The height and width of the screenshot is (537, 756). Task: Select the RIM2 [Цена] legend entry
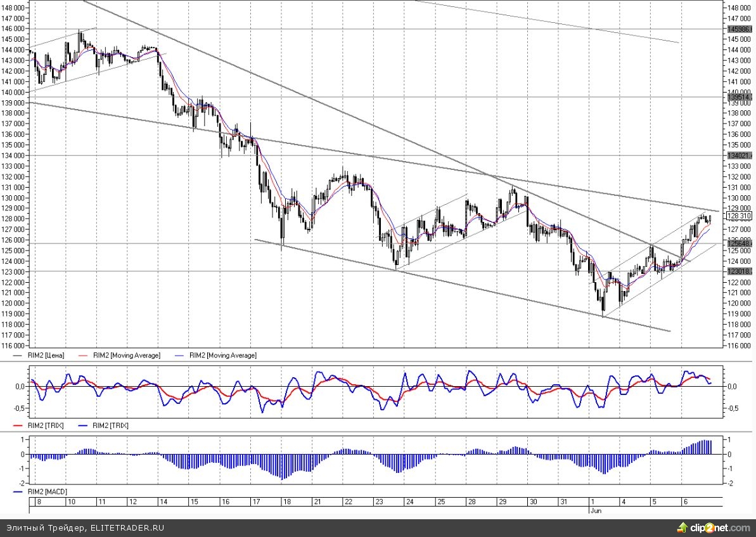pos(46,356)
